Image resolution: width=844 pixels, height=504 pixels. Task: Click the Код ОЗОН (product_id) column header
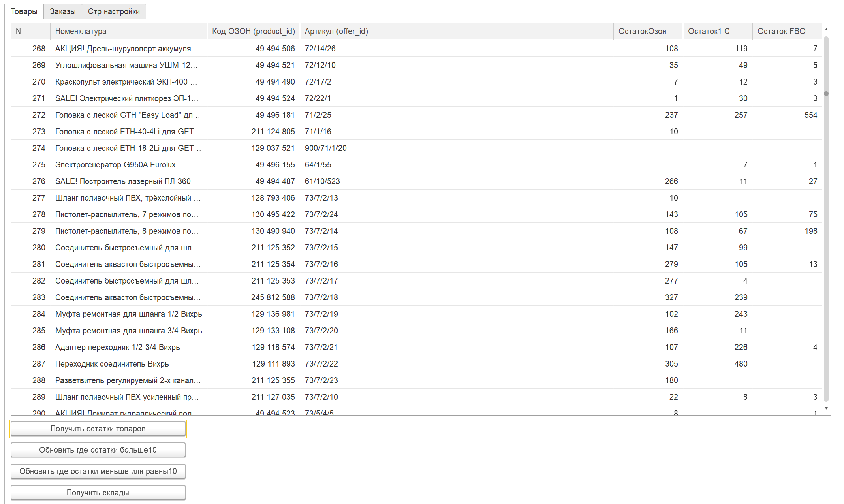pos(253,31)
